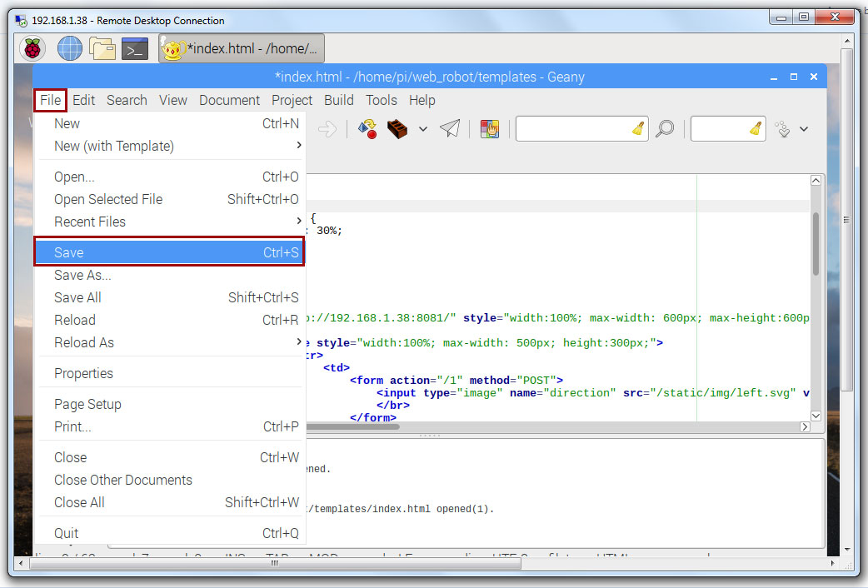Choose Save As... menu entry
Screen dimensions: 868x588
click(x=170, y=275)
